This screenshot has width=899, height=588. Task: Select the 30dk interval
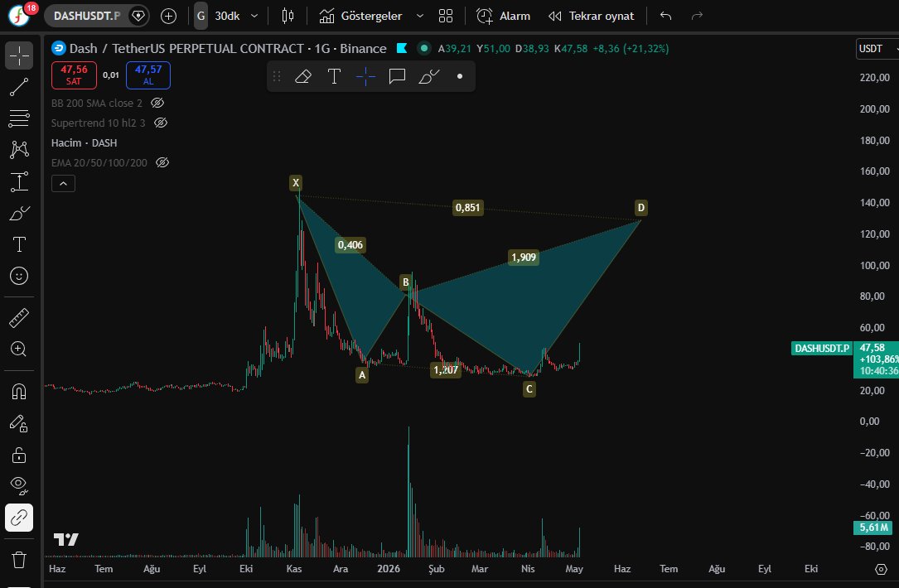(227, 16)
